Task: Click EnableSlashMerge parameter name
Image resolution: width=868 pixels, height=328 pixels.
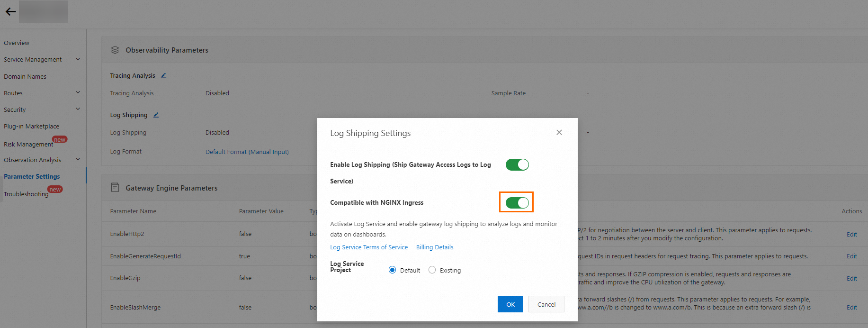Action: coord(135,308)
